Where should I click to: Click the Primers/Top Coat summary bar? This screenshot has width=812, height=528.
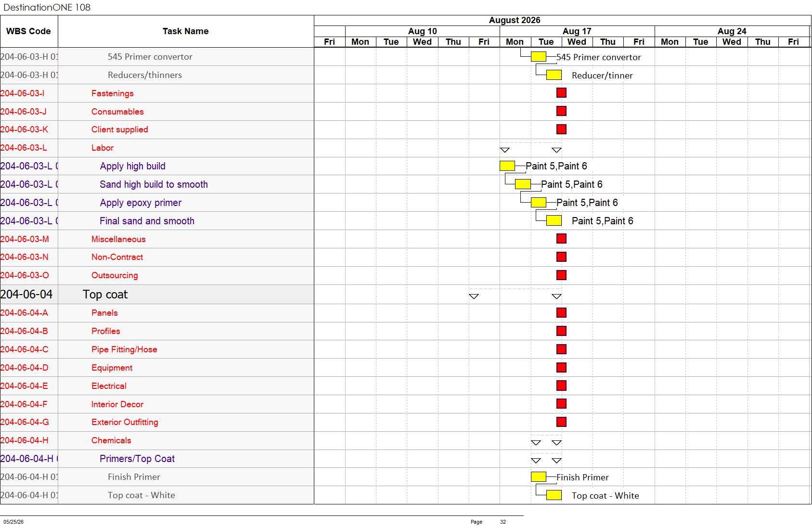pyautogui.click(x=546, y=458)
